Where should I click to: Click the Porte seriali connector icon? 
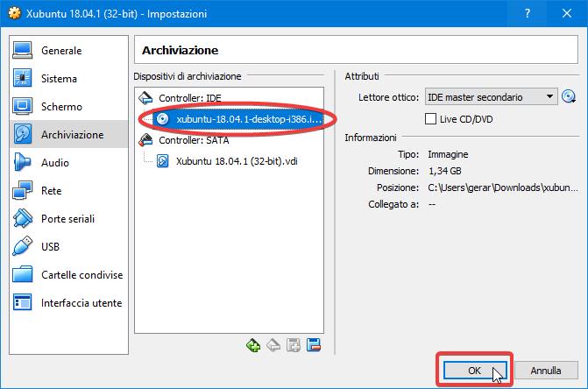[23, 218]
